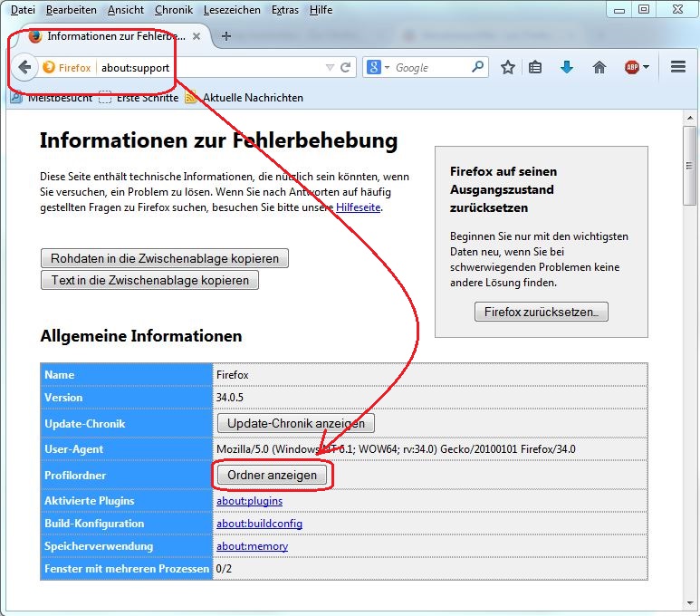Click Text in die Zwischenablage kopieren
The height and width of the screenshot is (616, 700).
coord(149,280)
